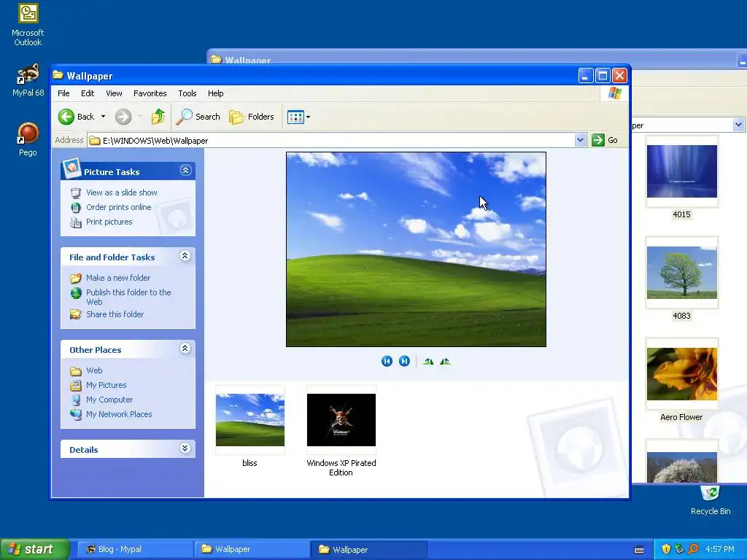Click Publish this folder to the Web
Image resolution: width=747 pixels, height=560 pixels.
[128, 297]
